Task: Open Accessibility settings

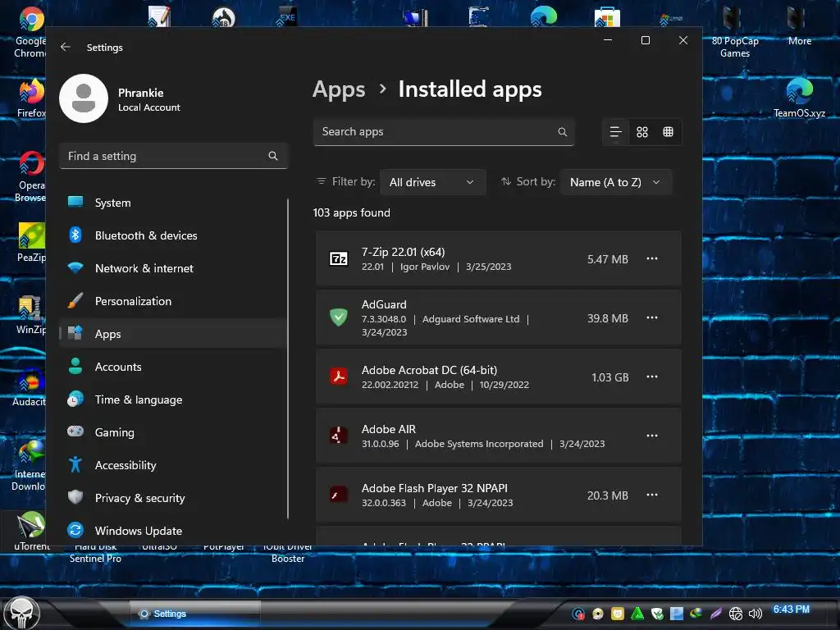Action: click(x=172, y=465)
